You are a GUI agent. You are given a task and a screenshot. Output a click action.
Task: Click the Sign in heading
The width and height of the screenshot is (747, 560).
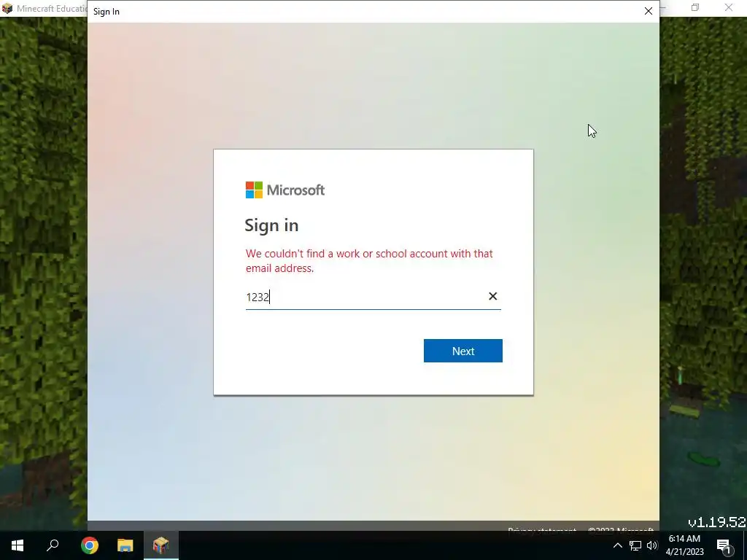pos(271,225)
